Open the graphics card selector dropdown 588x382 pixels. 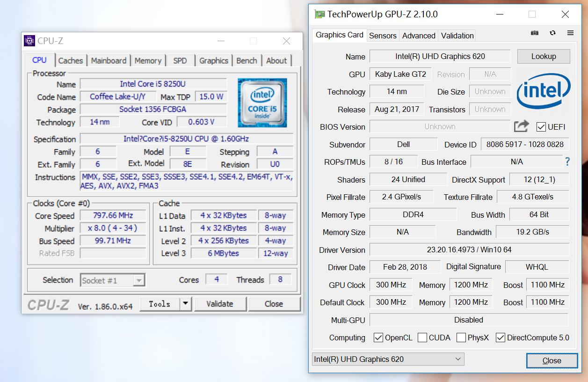tap(457, 359)
